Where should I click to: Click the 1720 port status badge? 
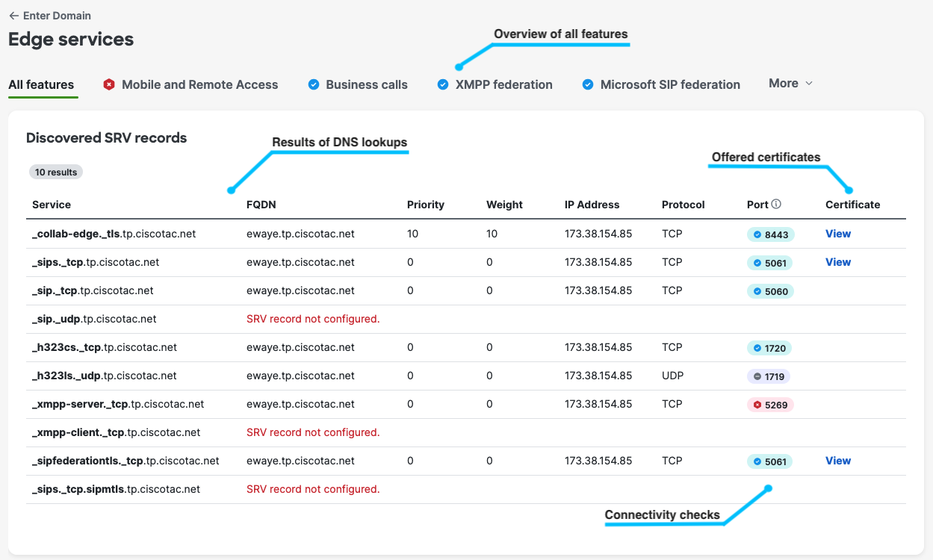pos(769,348)
